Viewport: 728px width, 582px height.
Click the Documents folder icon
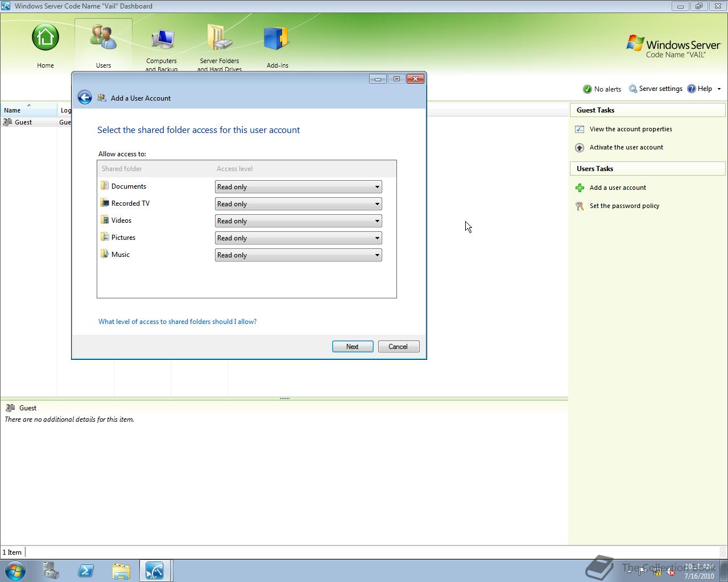105,186
